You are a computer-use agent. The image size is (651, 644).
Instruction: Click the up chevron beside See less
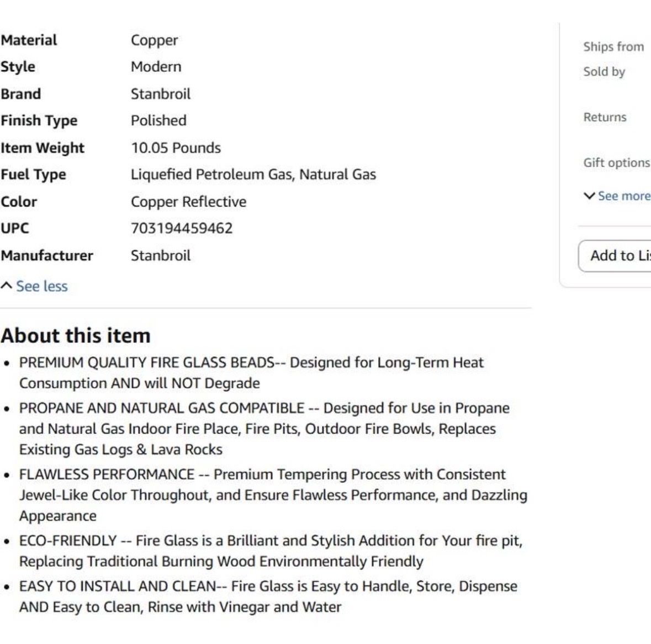(x=6, y=286)
